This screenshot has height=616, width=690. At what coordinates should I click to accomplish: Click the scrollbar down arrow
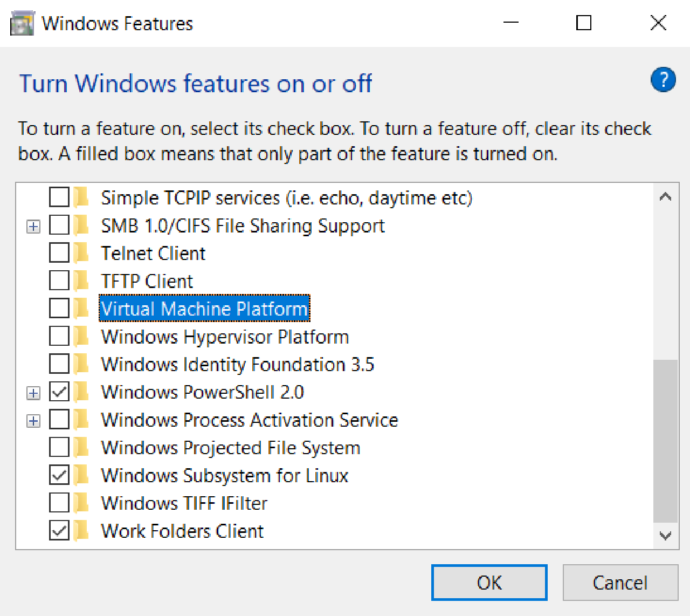coord(665,536)
